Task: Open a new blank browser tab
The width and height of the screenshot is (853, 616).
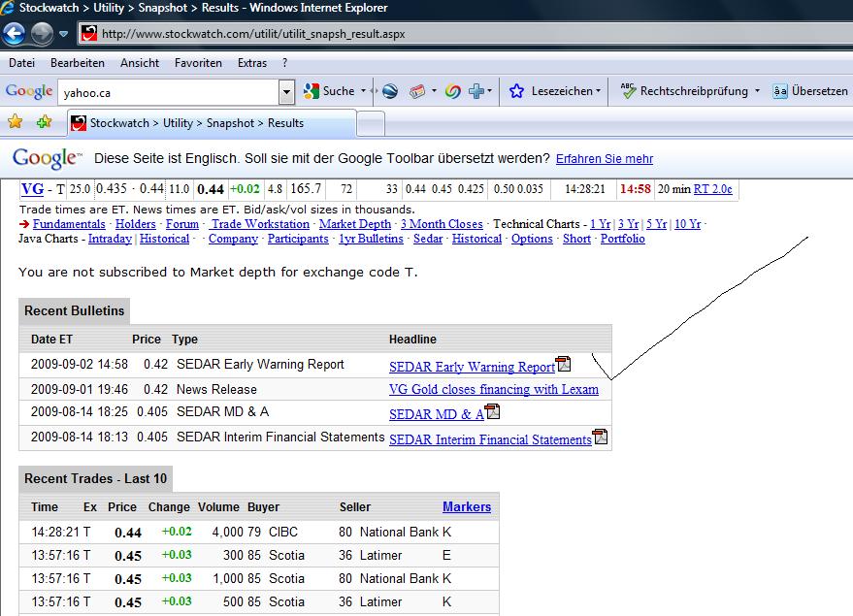Action: (x=371, y=123)
